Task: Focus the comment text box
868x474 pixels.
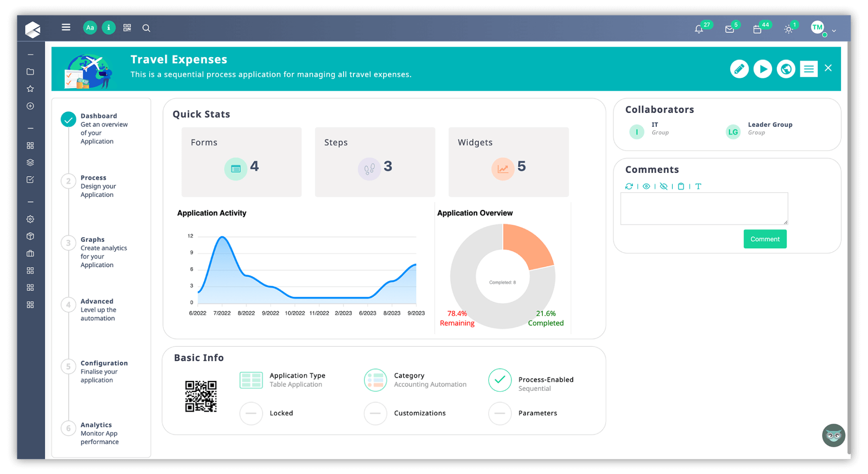Action: coord(704,209)
